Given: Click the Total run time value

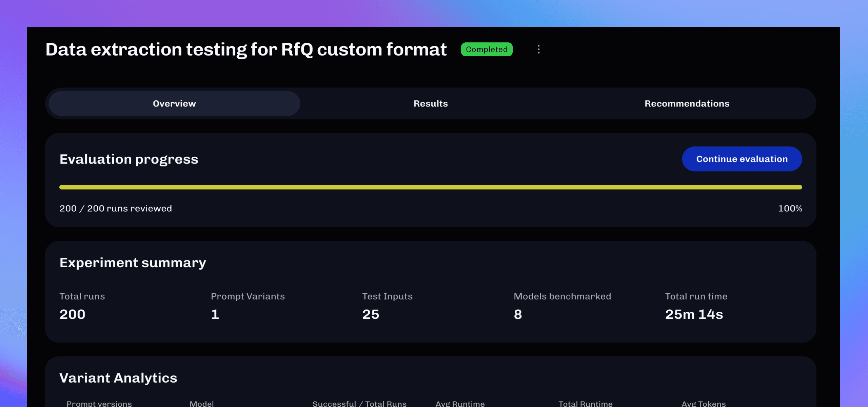Looking at the screenshot, I should 694,314.
